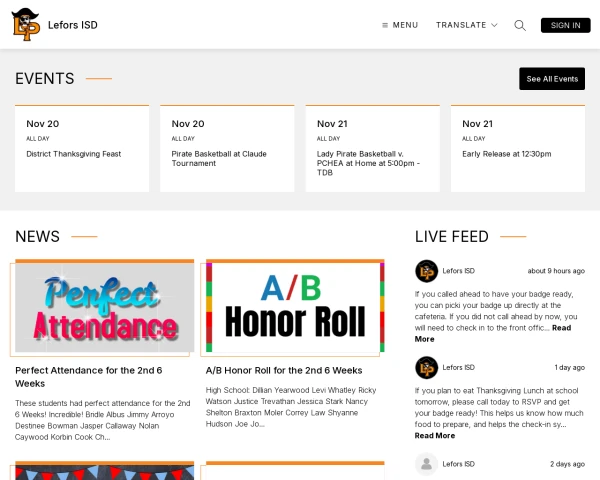
Task: Click the Perfect Attendance article summary text
Action: pyautogui.click(x=103, y=420)
